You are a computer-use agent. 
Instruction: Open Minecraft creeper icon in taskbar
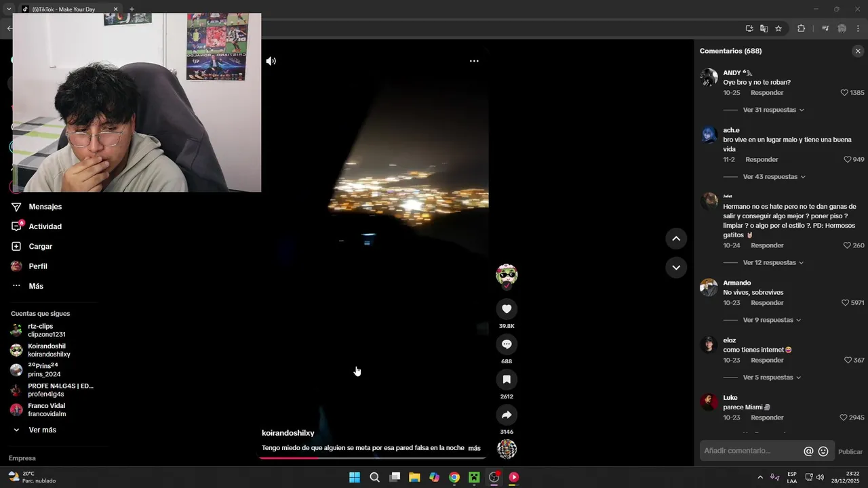tap(474, 477)
